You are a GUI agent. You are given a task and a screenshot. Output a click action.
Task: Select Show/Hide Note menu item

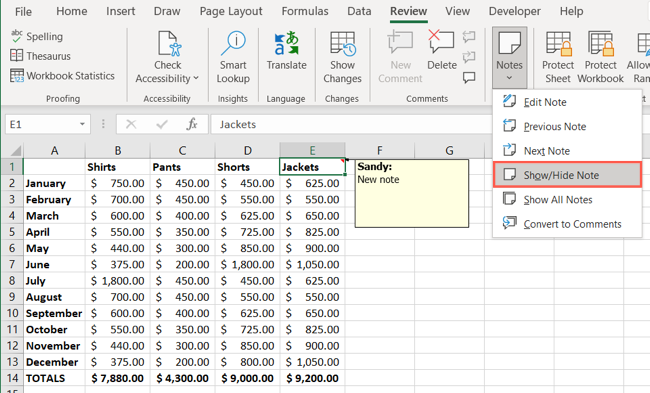(x=567, y=175)
